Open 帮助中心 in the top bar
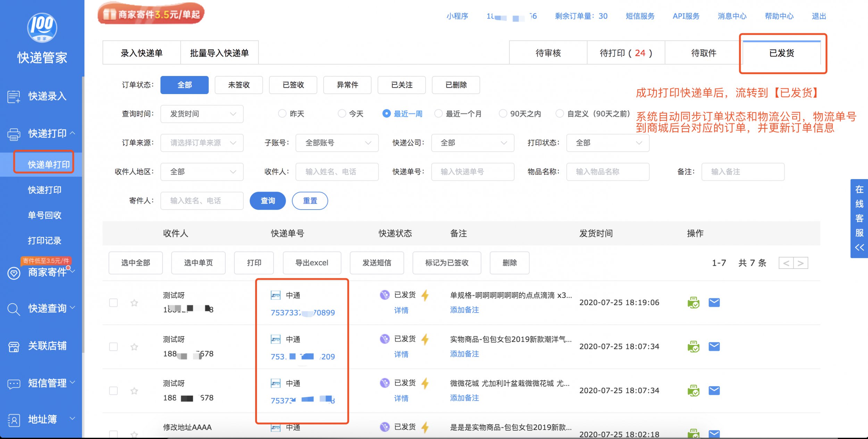 pyautogui.click(x=779, y=16)
